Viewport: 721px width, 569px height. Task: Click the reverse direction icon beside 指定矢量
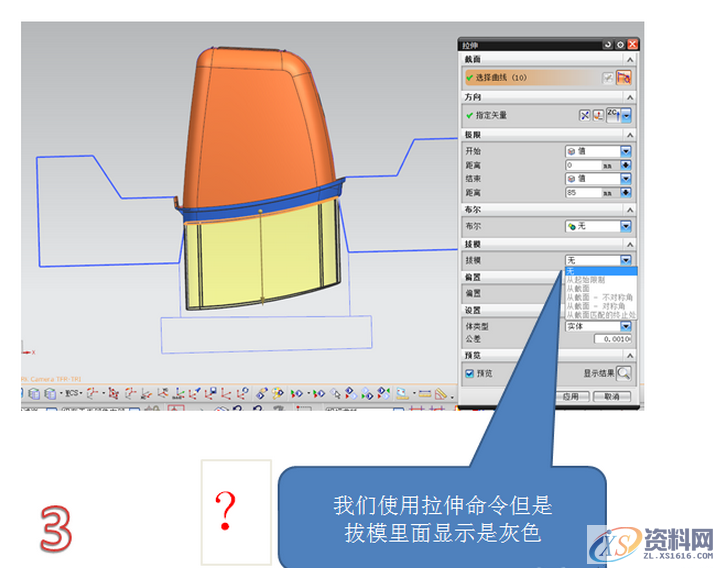[x=584, y=115]
